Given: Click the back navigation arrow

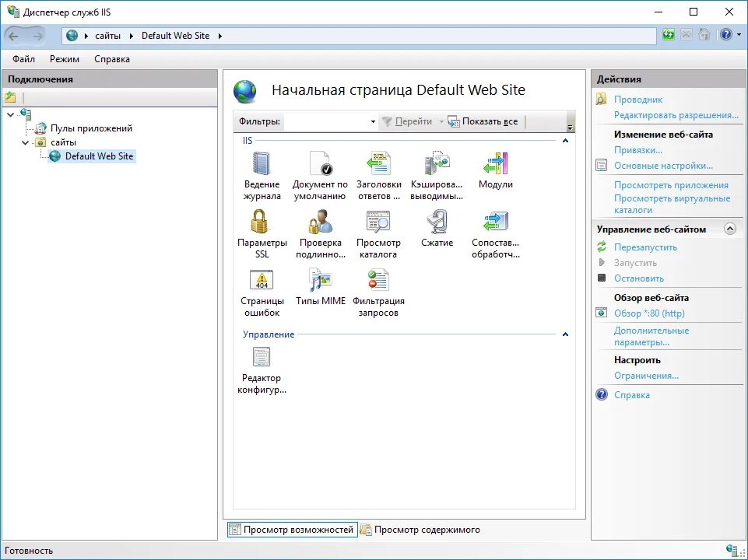Looking at the screenshot, I should [x=13, y=36].
